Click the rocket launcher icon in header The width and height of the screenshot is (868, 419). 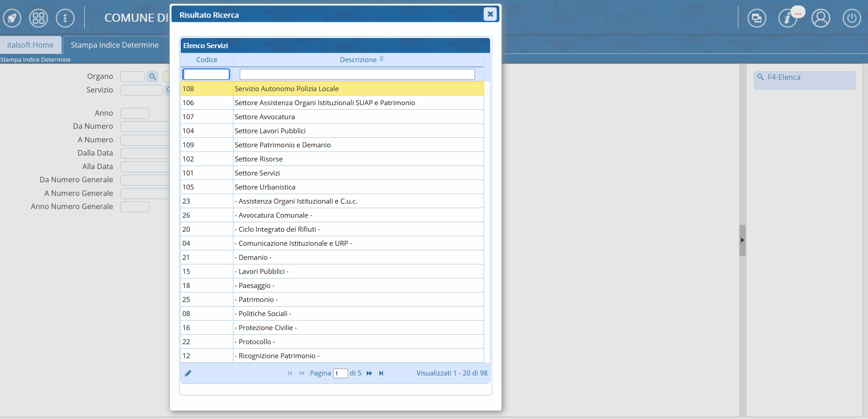[x=12, y=18]
